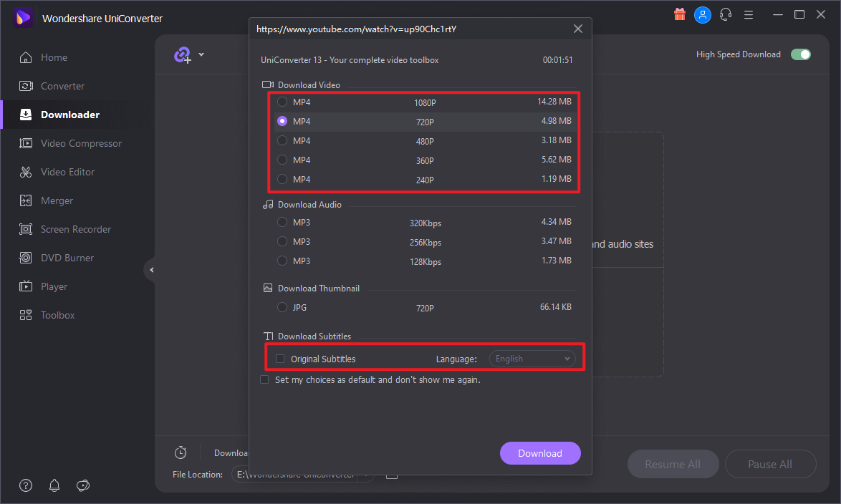Screen dimensions: 841x504
Task: Click the feedback chat icon
Action: tap(83, 486)
